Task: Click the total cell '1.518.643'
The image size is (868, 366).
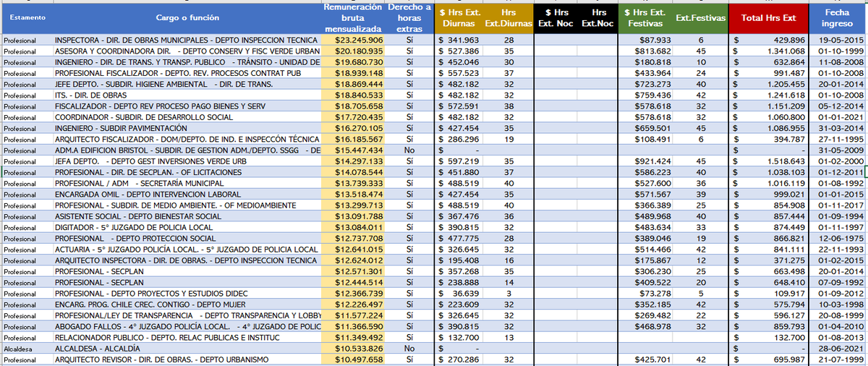Action: pyautogui.click(x=768, y=161)
